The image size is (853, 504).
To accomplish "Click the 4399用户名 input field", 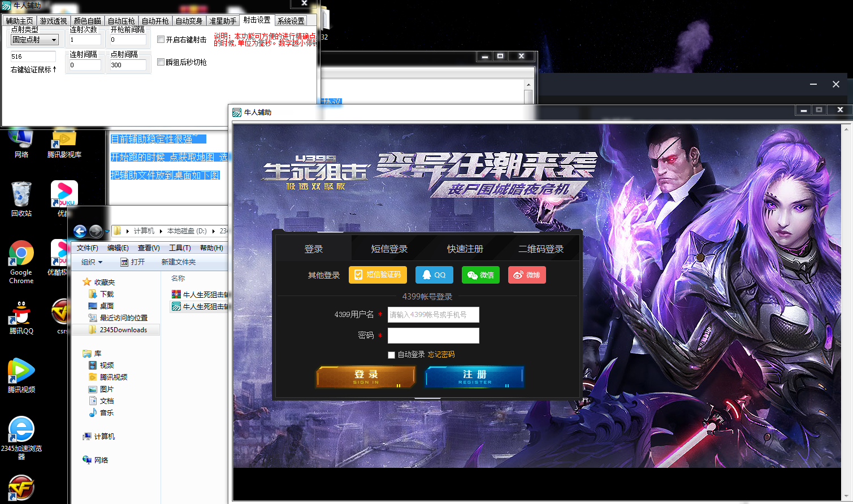I will pyautogui.click(x=434, y=315).
